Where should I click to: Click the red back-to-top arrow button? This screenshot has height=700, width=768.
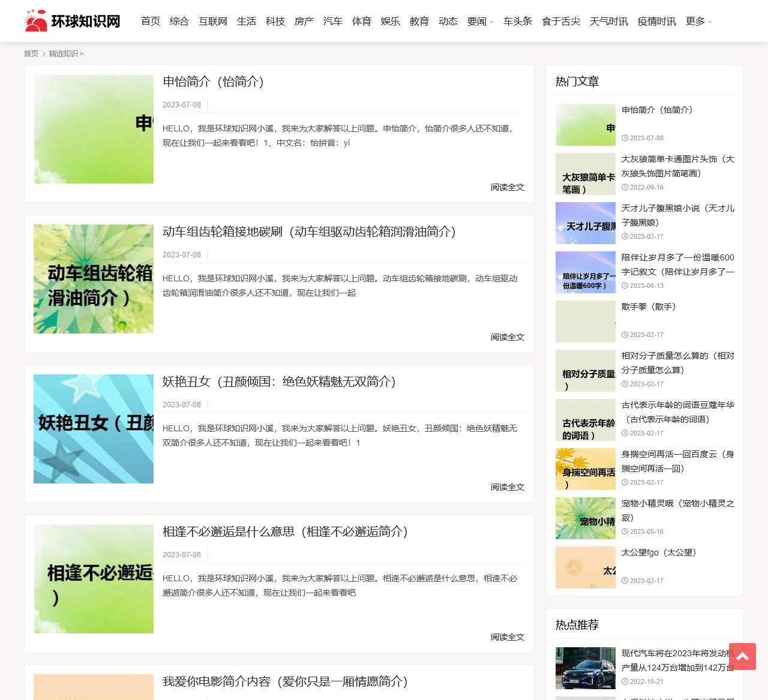[743, 657]
